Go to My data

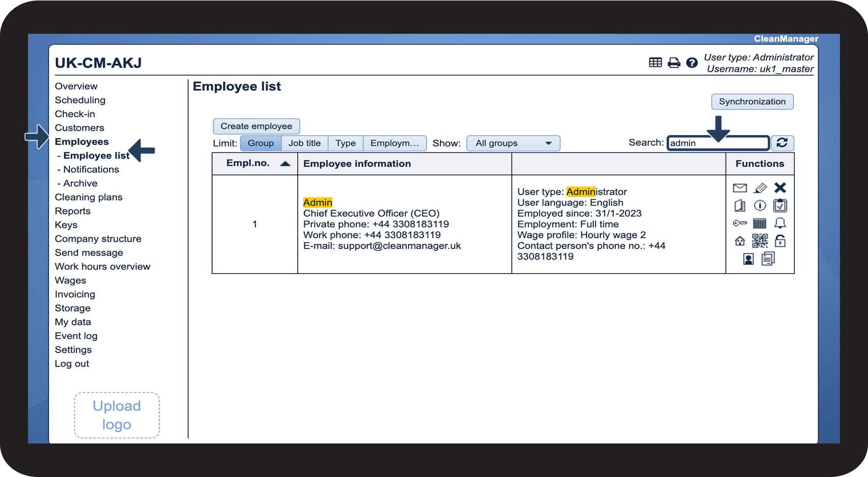(x=73, y=322)
